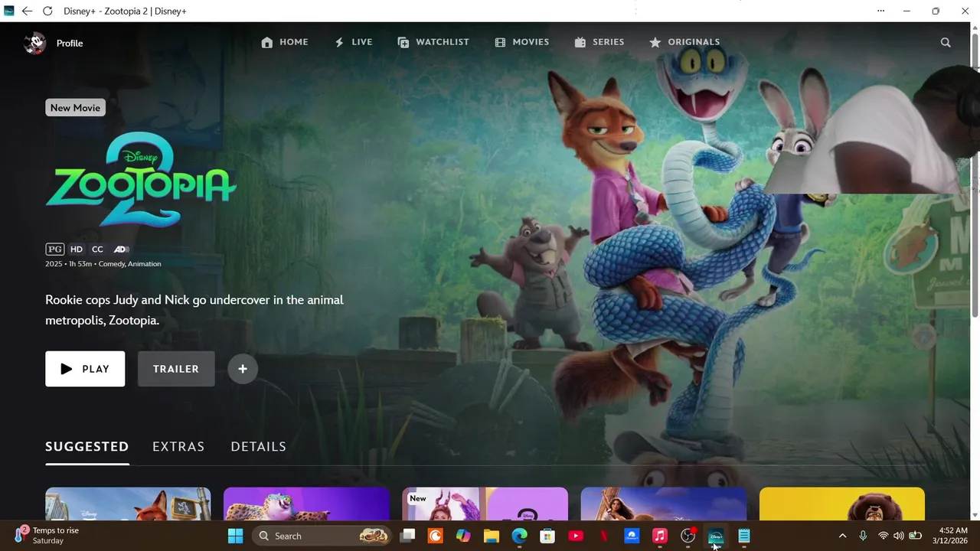Click the back arrow in title bar

pos(27,11)
